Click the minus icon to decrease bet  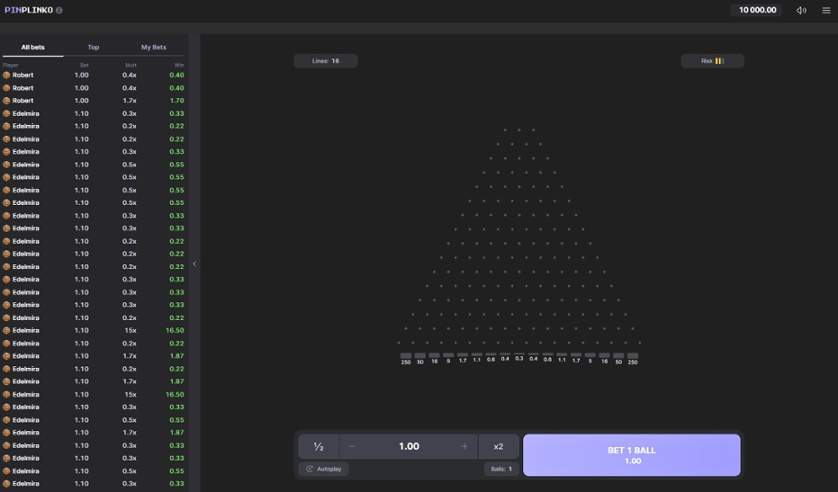(352, 446)
